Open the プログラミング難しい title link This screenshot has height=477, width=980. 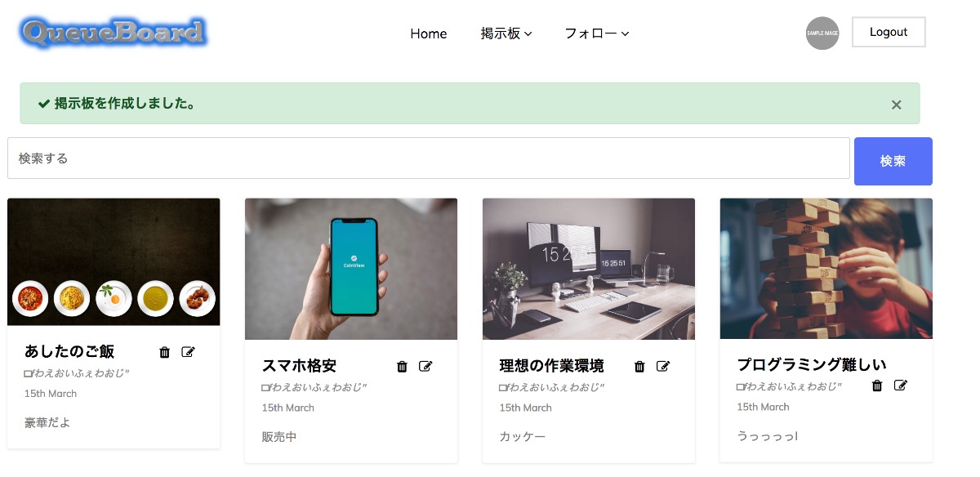tap(812, 364)
